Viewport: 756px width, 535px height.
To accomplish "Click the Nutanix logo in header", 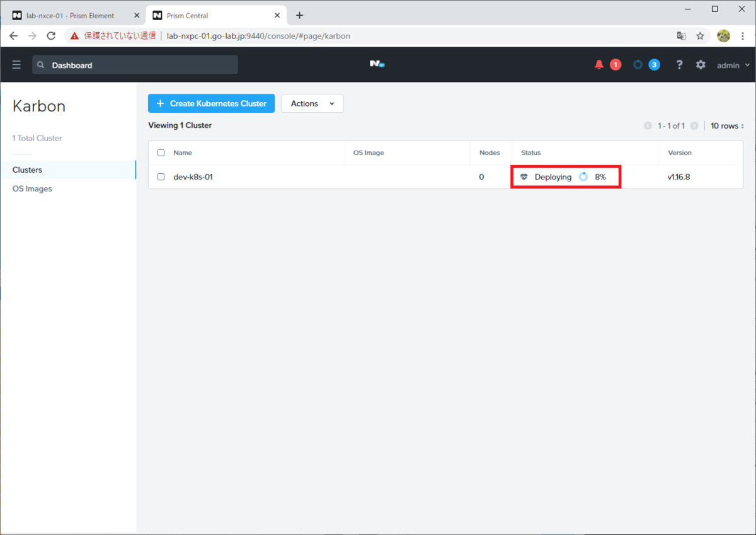I will coord(377,64).
